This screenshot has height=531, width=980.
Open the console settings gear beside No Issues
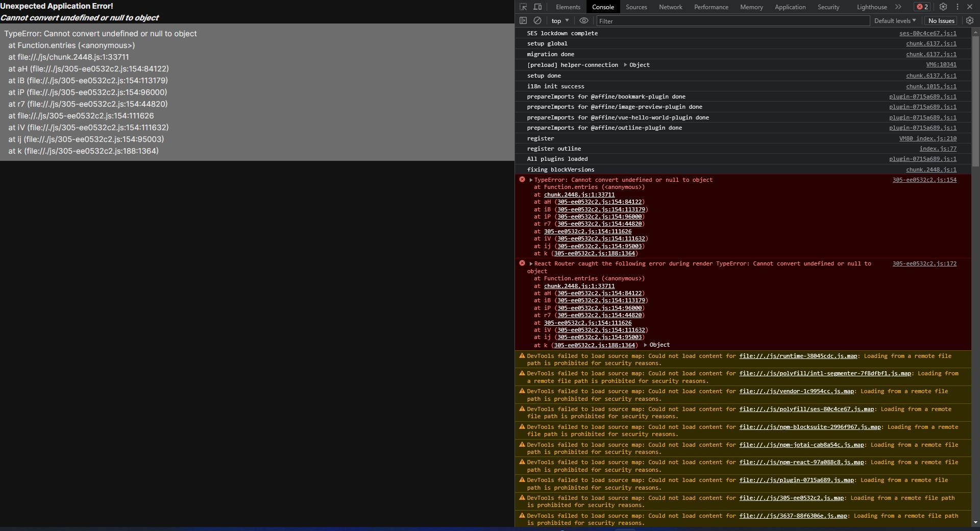coord(970,20)
